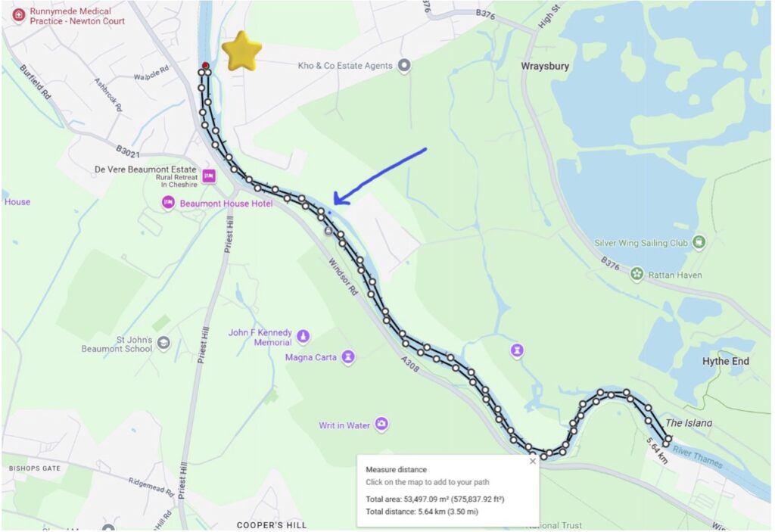Click the red start point of the path
Screen dimensions: 775x532
206,66
